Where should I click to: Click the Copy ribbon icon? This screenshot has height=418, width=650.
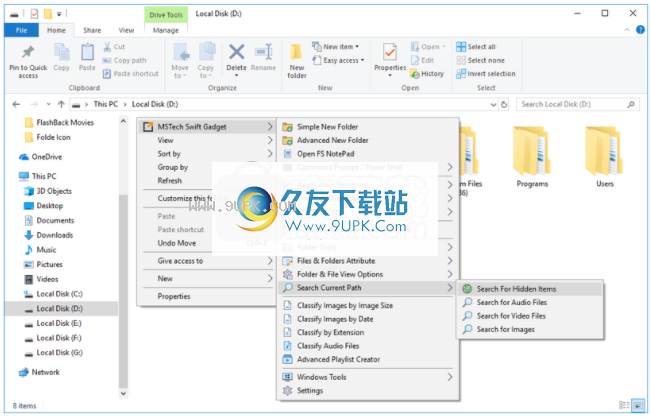tap(61, 52)
